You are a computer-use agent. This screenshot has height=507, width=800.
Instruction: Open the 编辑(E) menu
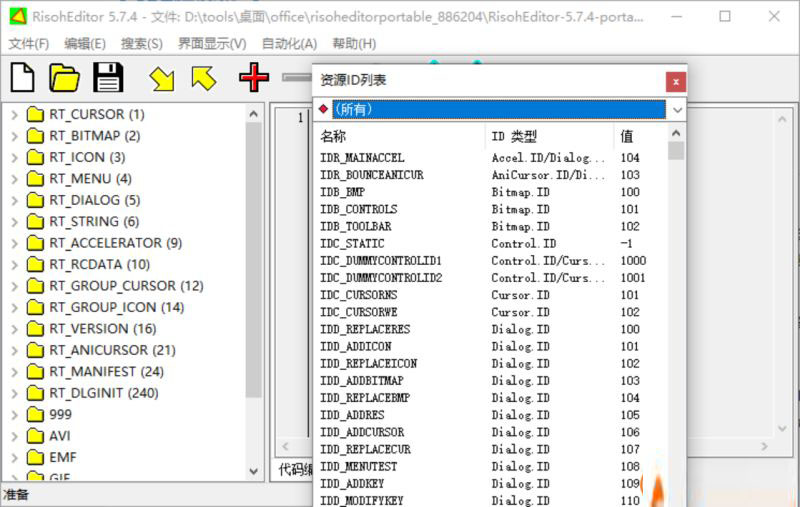[x=85, y=44]
